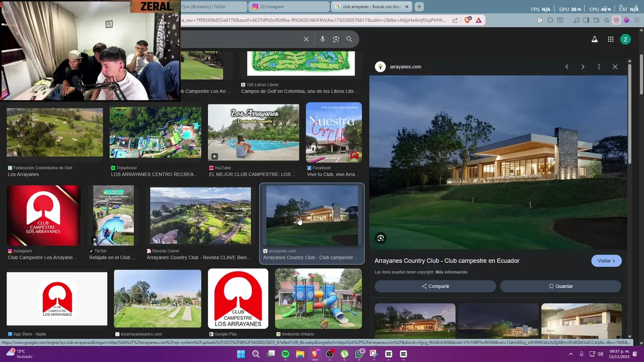Switch to the Instagram browser tab
This screenshot has height=362, width=644.
[x=288, y=7]
